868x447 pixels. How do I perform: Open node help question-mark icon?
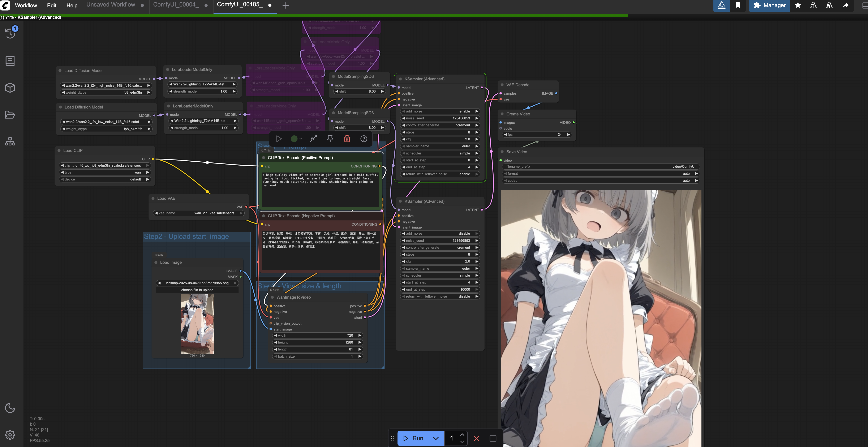pos(364,139)
